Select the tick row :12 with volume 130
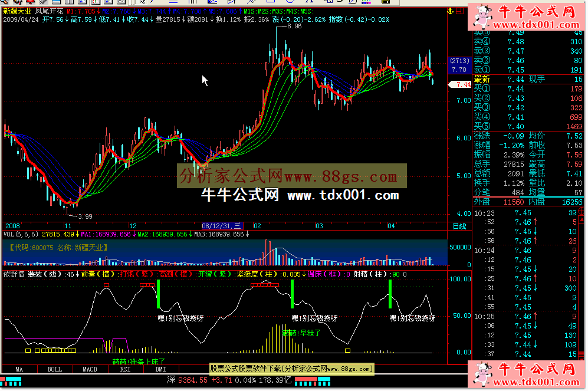The width and height of the screenshot is (588, 391). coord(525,335)
